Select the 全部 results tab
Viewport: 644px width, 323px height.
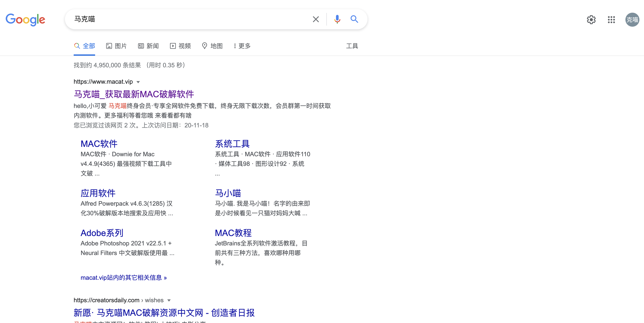click(84, 46)
